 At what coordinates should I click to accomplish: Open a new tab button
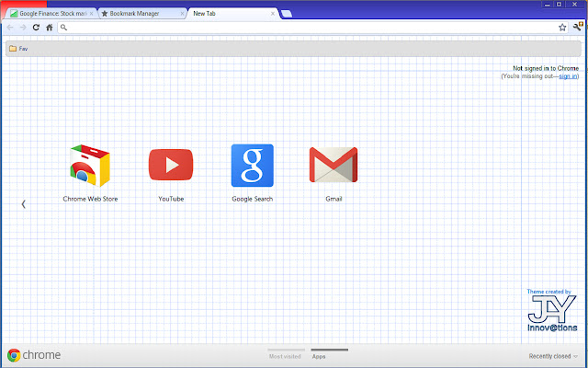287,14
